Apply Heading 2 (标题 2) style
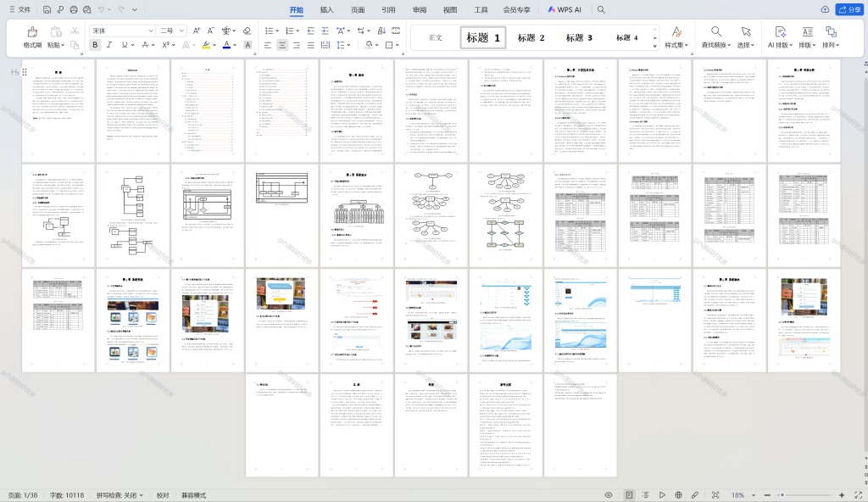868x502 pixels. [x=531, y=37]
